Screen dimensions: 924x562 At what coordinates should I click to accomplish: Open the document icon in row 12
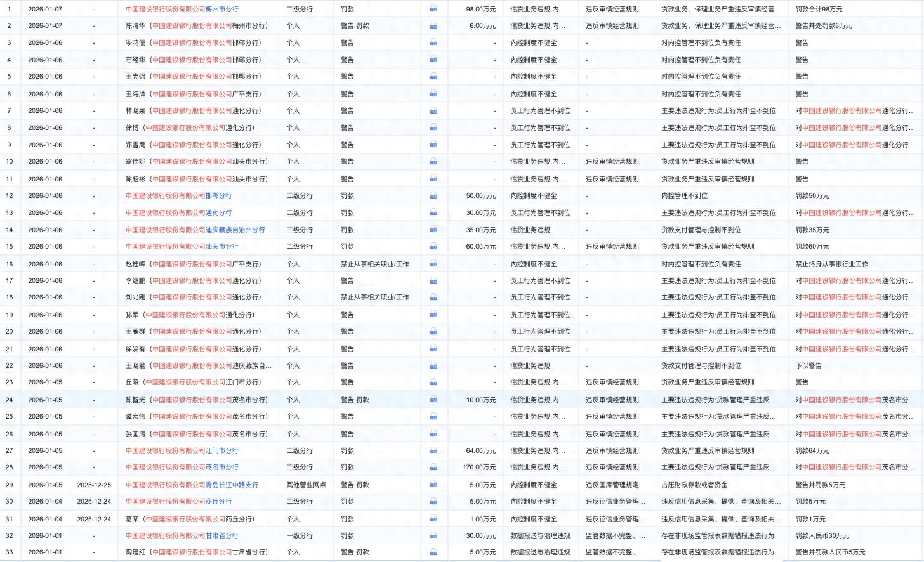pos(433,195)
